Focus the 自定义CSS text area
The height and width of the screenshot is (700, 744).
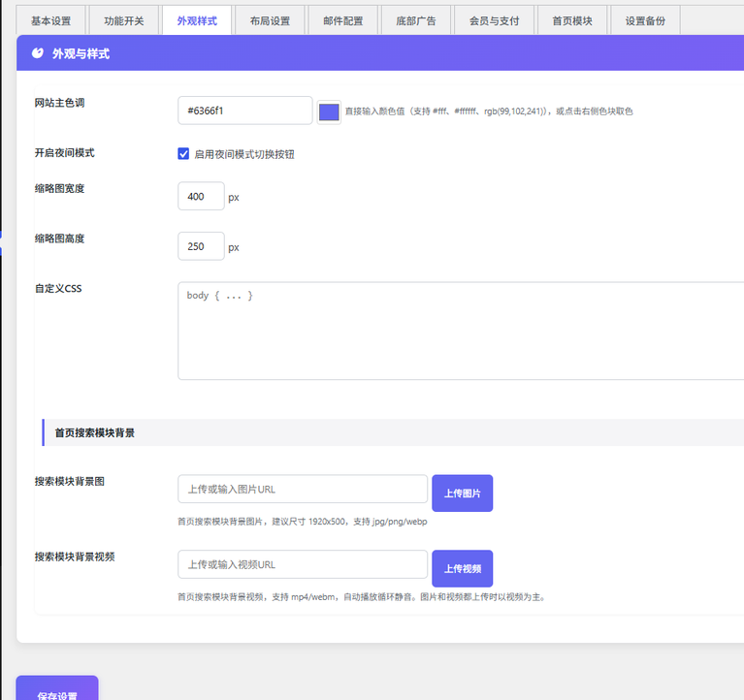pos(461,331)
